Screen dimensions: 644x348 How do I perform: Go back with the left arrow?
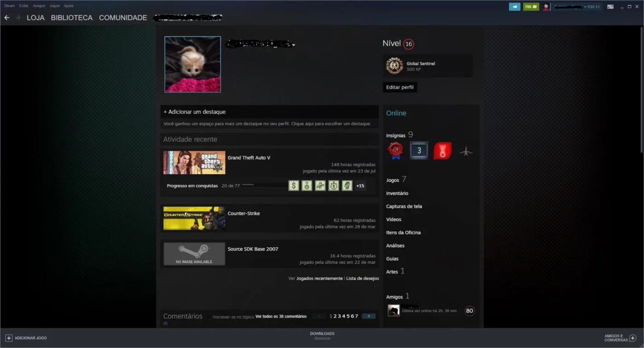pyautogui.click(x=6, y=17)
